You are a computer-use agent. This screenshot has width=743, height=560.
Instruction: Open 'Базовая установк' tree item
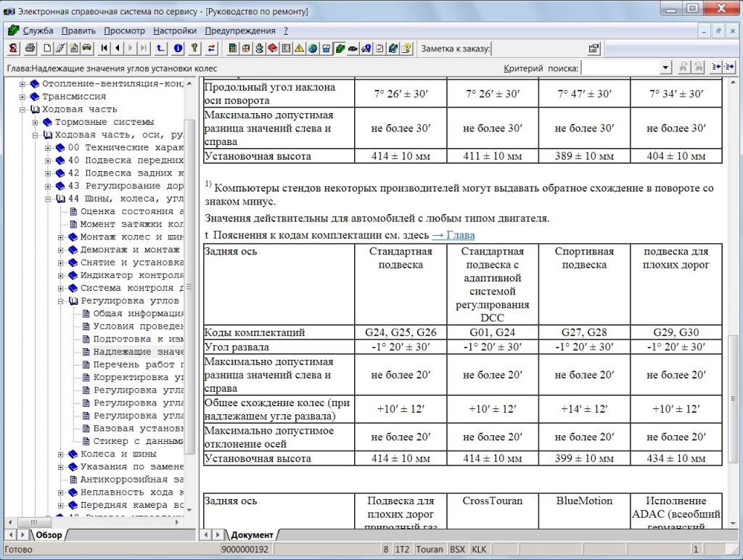(139, 428)
